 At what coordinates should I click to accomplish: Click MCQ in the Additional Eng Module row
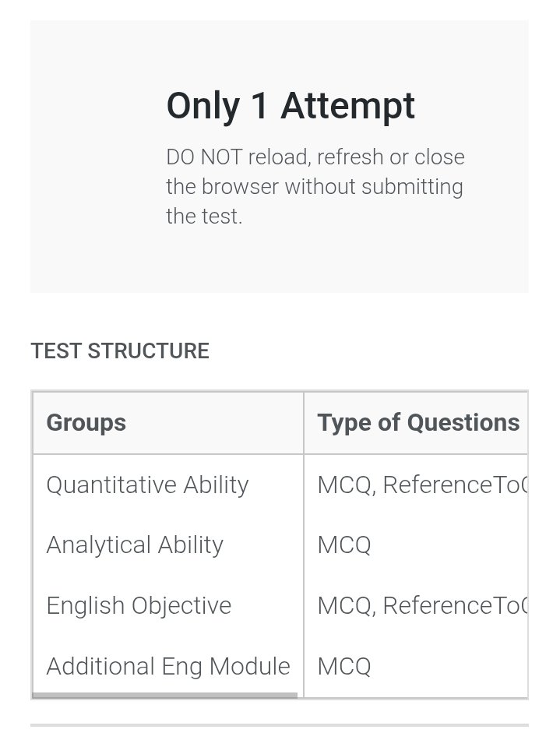(344, 666)
